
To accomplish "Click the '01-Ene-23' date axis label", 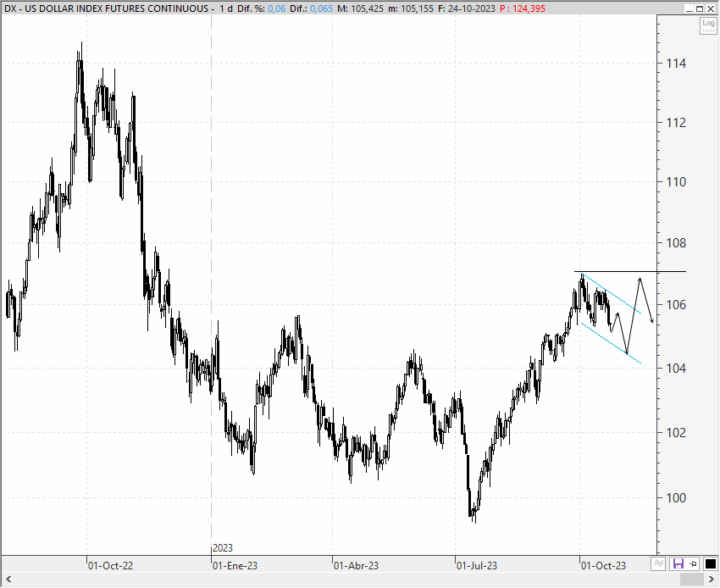I will (235, 565).
